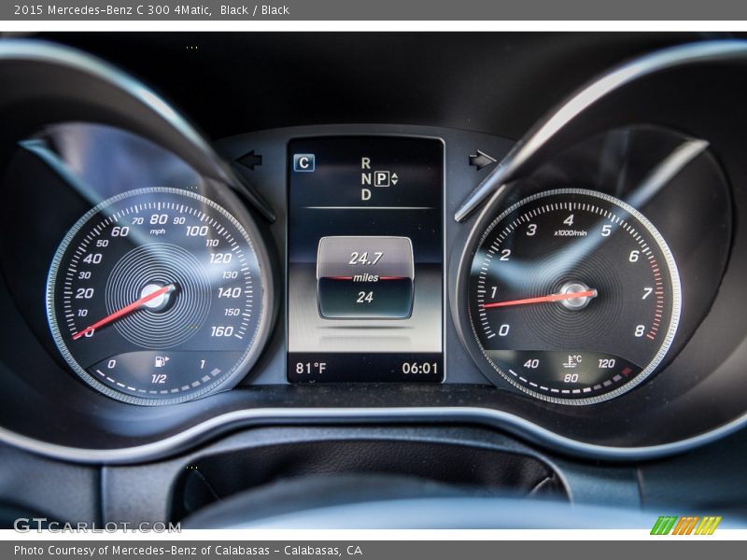The image size is (747, 560).
Task: Click the GTCARLOT.COM logo
Action: point(97,525)
